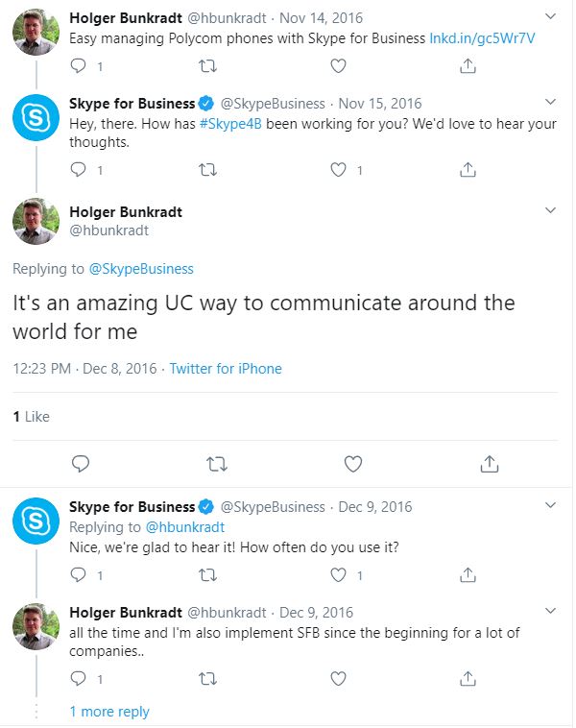Image resolution: width=576 pixels, height=728 pixels.
Task: Open more options for the Nov 14 tweet
Action: tap(550, 17)
